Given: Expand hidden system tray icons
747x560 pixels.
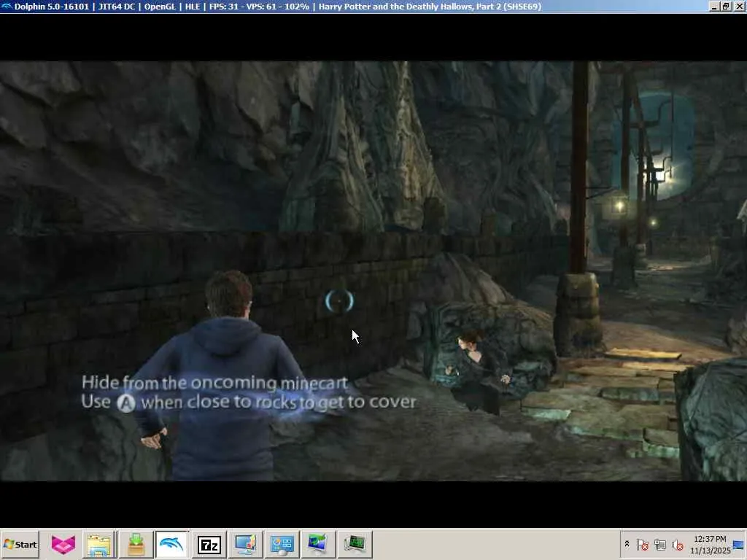Looking at the screenshot, I should (x=627, y=544).
